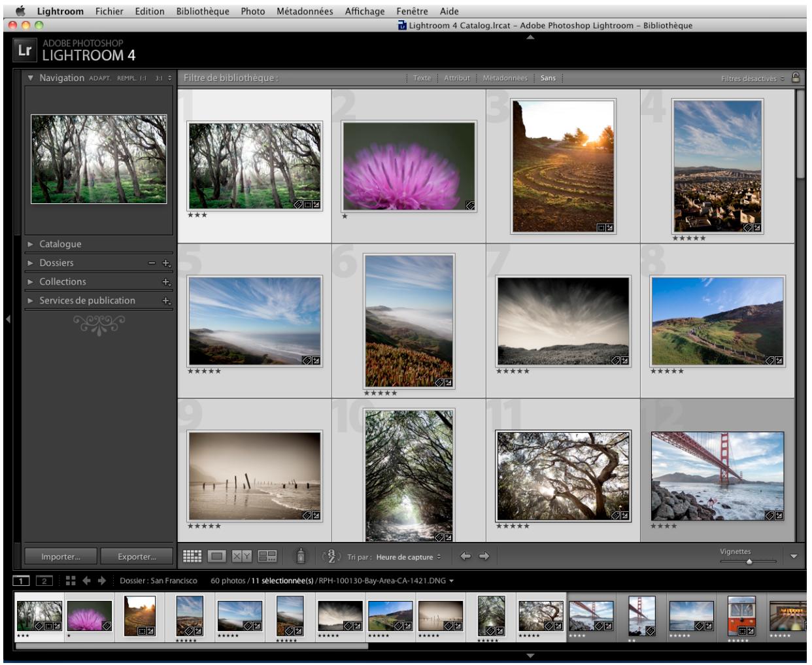Open the Heure de capture sort dropdown

click(x=409, y=557)
